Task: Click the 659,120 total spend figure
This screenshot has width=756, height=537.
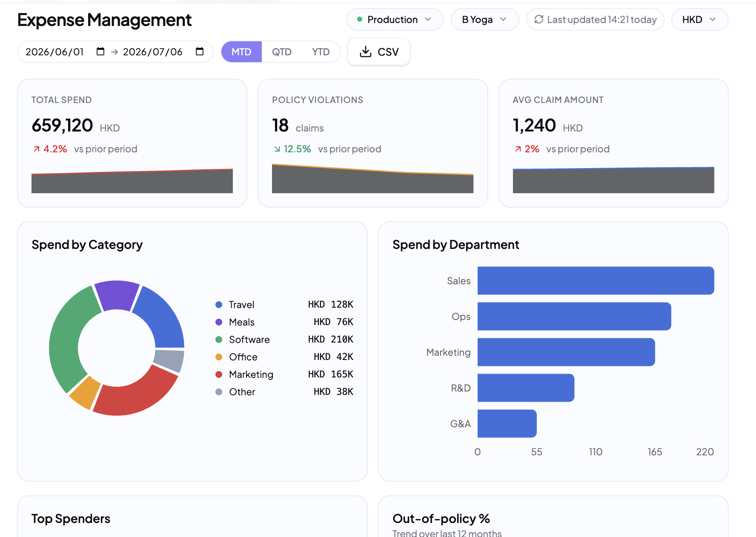Action: (x=62, y=126)
